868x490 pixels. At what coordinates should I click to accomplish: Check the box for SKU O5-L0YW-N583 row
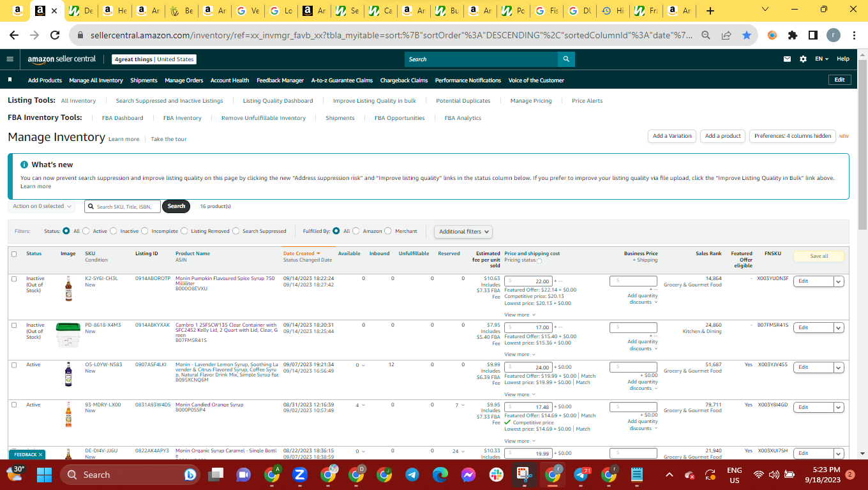(x=14, y=365)
